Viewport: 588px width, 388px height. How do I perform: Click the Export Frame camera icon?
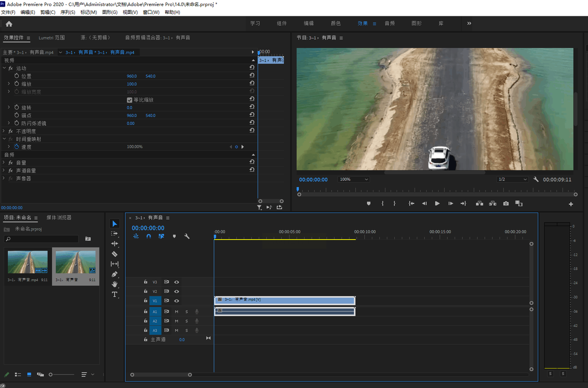pos(506,204)
